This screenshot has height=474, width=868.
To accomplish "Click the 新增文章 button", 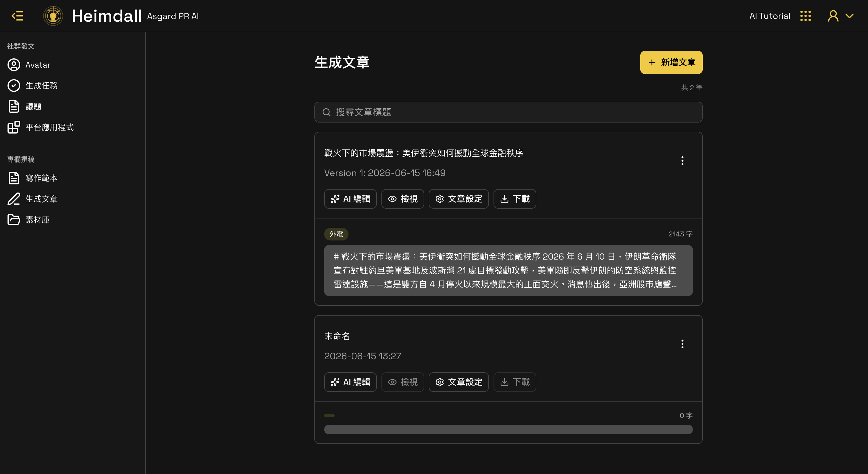I will tap(671, 62).
